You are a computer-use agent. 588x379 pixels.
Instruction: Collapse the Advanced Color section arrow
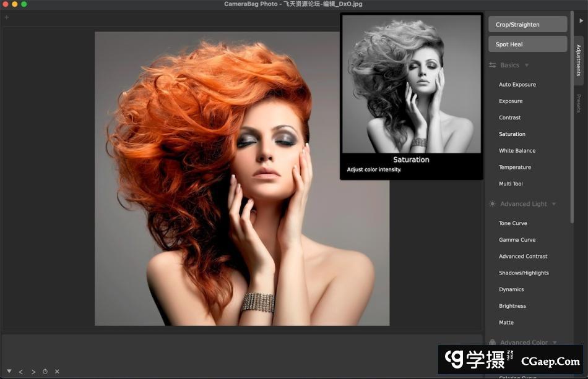coord(555,343)
